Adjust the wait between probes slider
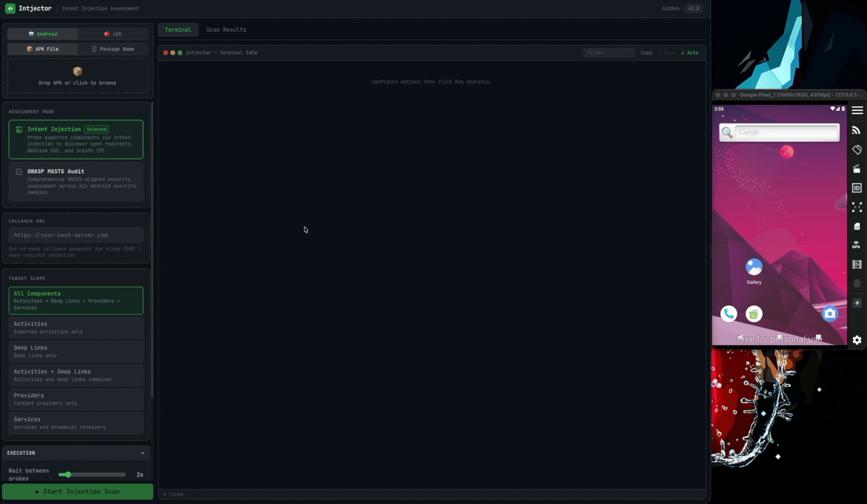The height and width of the screenshot is (504, 867). coord(68,474)
